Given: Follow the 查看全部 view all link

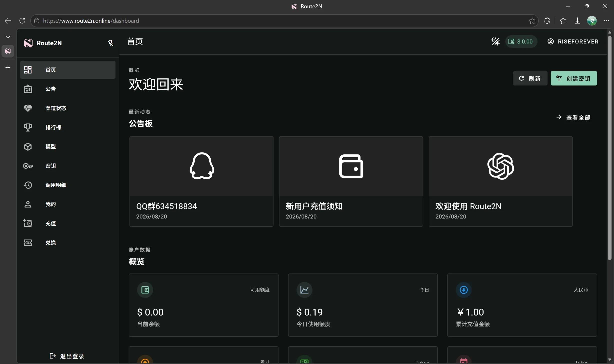Looking at the screenshot, I should (573, 117).
